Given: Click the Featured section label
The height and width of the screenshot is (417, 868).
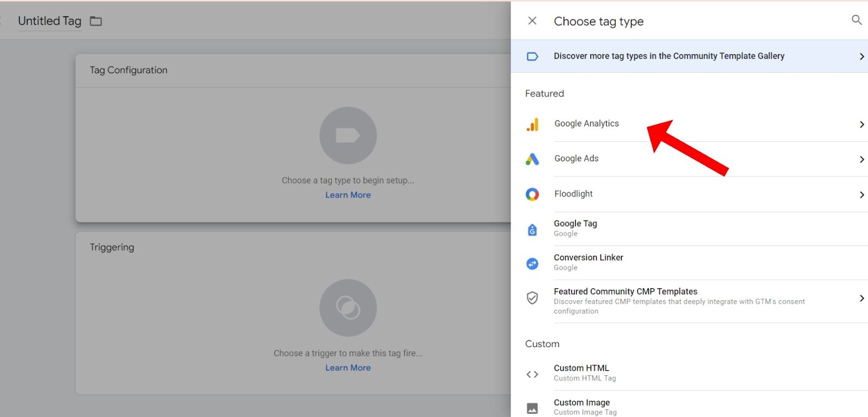Looking at the screenshot, I should (545, 93).
